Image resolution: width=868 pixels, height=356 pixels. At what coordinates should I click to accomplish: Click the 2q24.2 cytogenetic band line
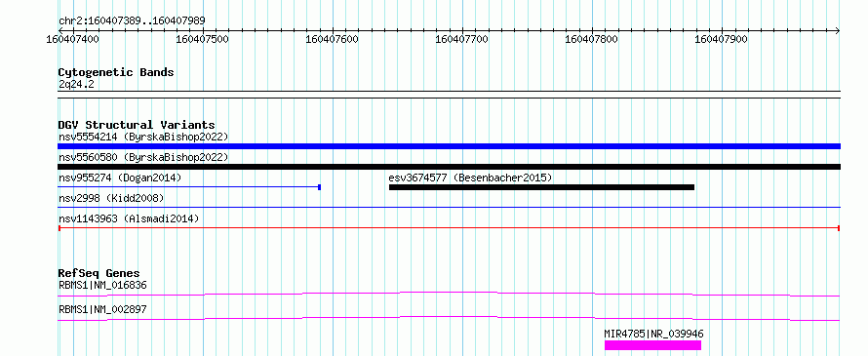(x=449, y=95)
